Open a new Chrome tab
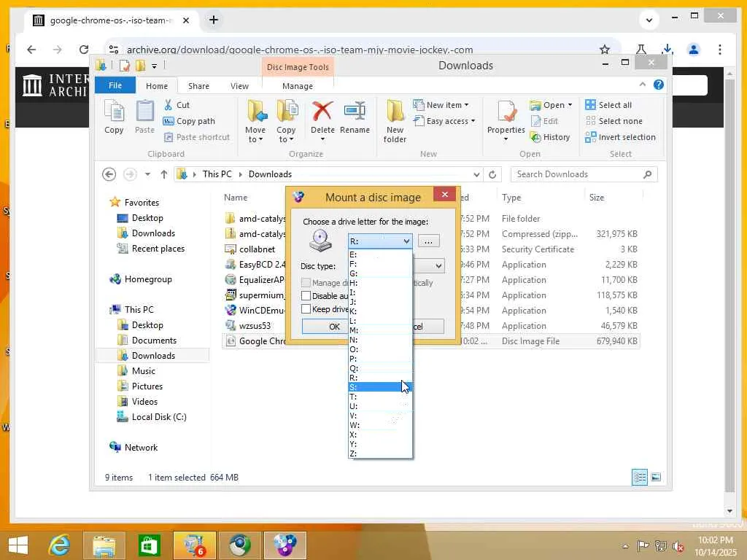 click(214, 20)
